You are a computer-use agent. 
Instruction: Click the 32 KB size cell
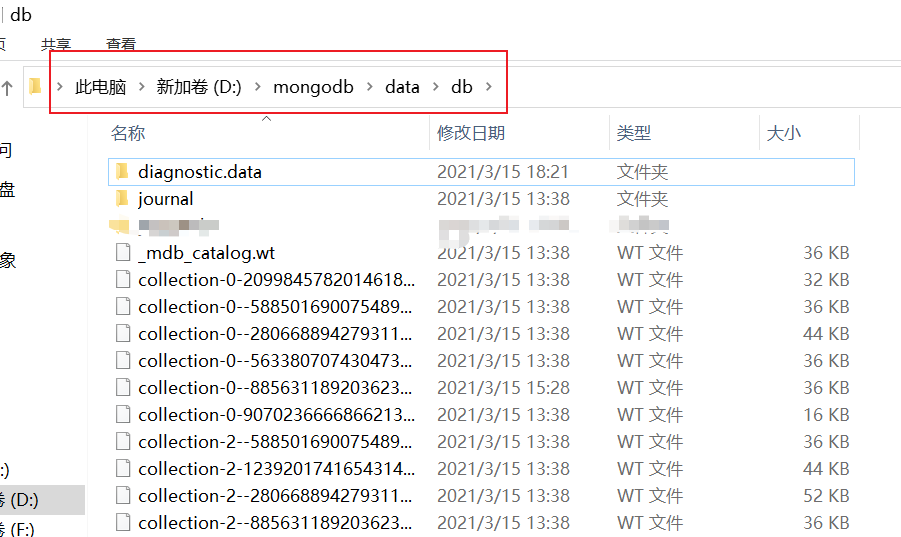pos(826,280)
